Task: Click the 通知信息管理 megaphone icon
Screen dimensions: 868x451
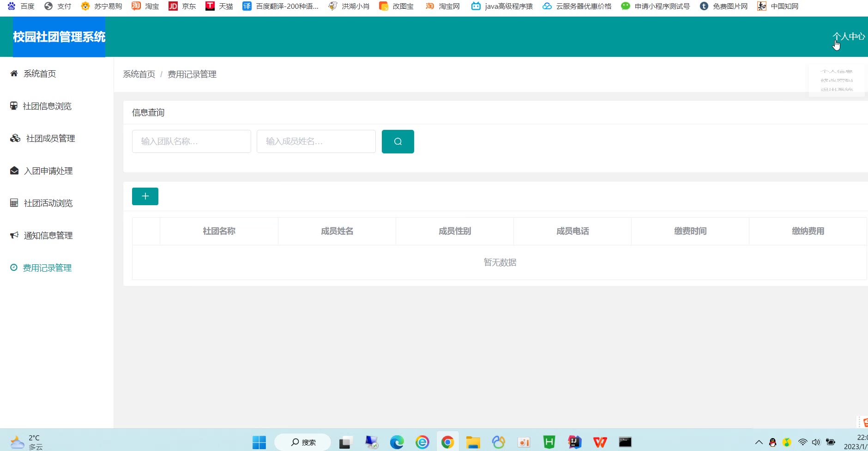Action: (14, 235)
